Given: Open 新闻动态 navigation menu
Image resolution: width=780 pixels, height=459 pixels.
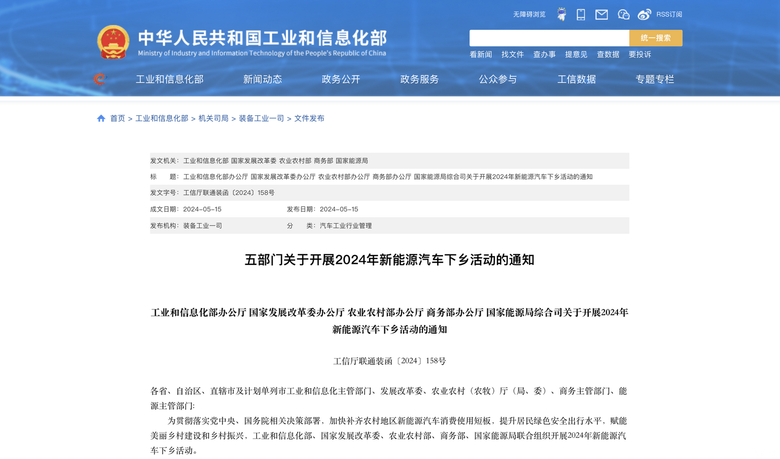Looking at the screenshot, I should pyautogui.click(x=263, y=79).
